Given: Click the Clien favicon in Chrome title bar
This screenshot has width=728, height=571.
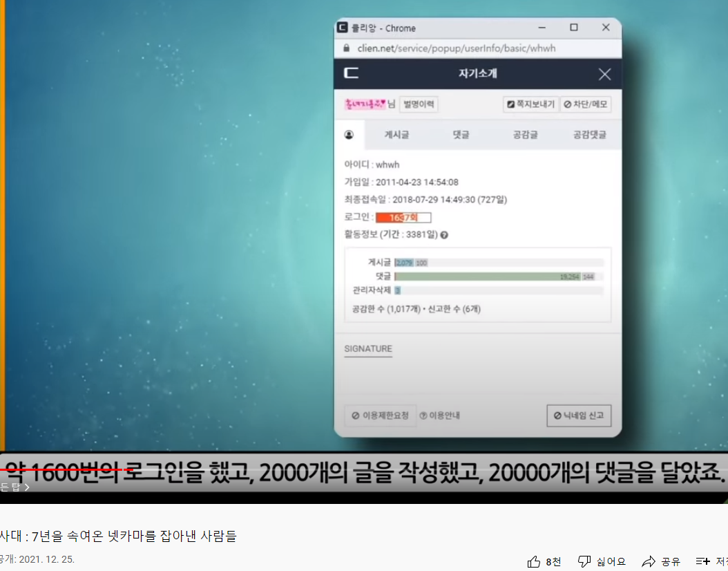Looking at the screenshot, I should pyautogui.click(x=342, y=28).
